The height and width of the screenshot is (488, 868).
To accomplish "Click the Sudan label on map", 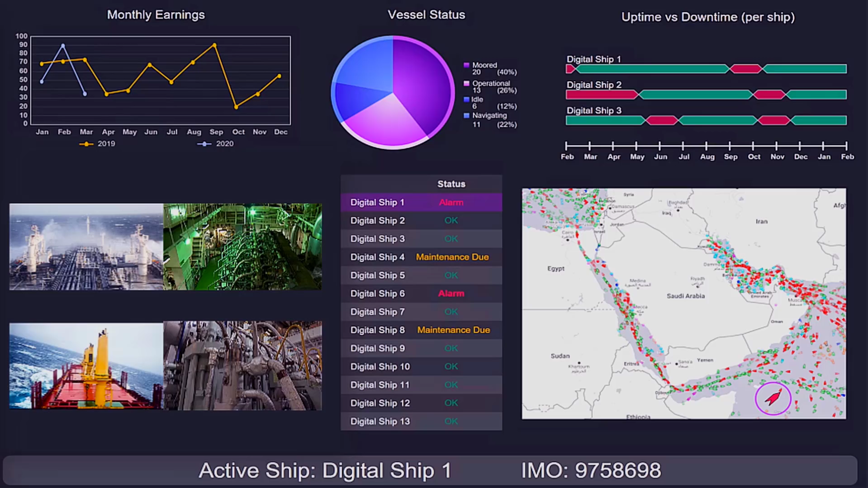I will [x=560, y=356].
